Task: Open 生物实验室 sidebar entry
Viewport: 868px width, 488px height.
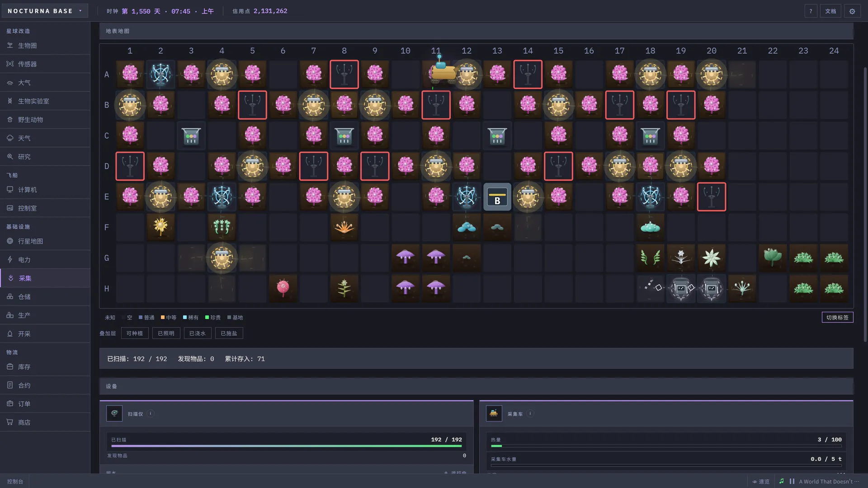Action: pos(45,101)
